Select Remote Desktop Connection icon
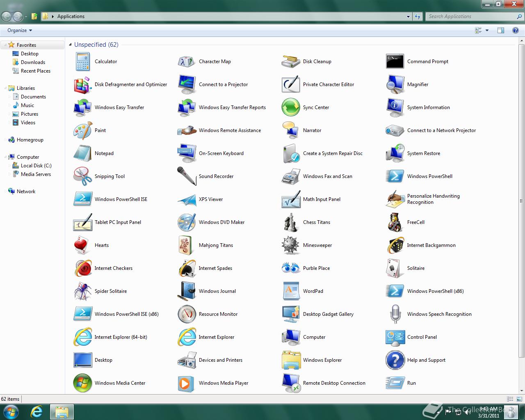 click(291, 383)
